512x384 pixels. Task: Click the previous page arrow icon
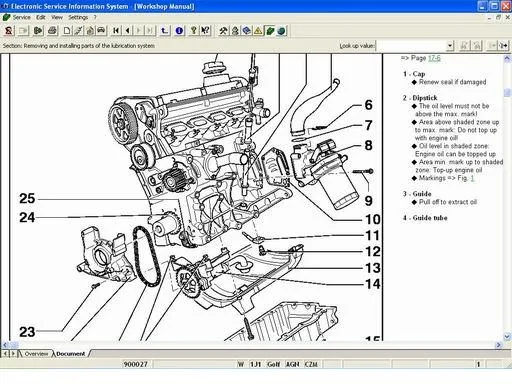click(x=127, y=31)
